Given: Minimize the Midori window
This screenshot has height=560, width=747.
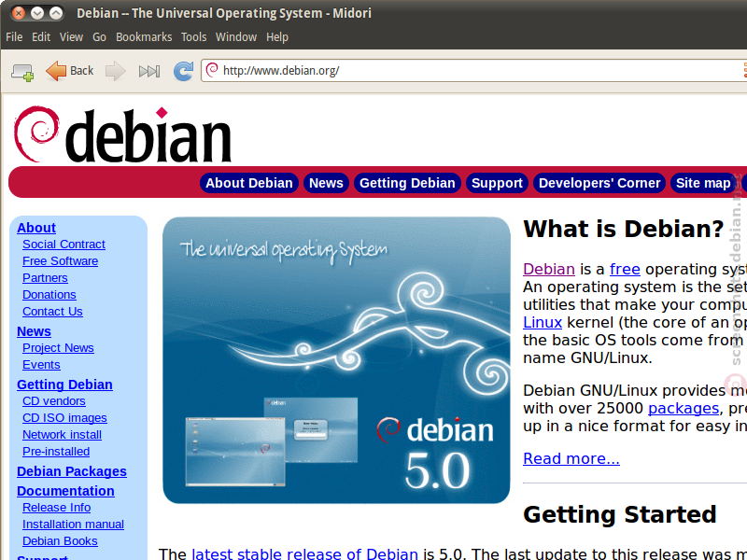Looking at the screenshot, I should coord(37,13).
